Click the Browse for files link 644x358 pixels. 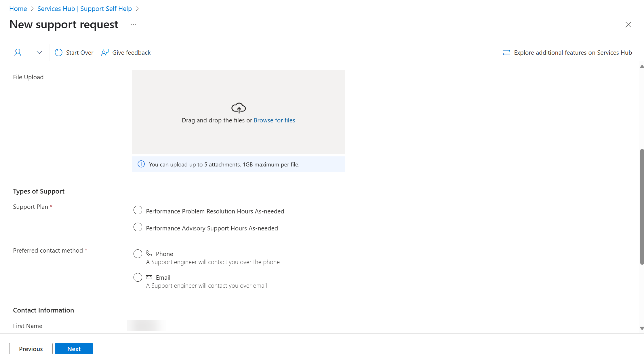(x=275, y=120)
